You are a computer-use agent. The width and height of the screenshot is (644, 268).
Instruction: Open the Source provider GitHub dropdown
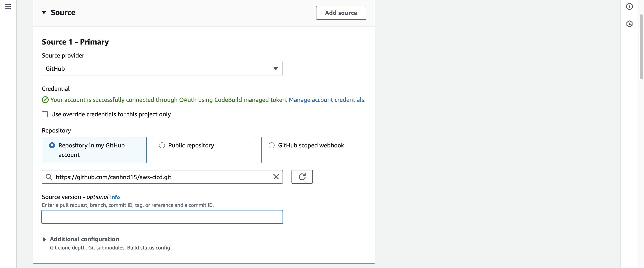pos(162,69)
